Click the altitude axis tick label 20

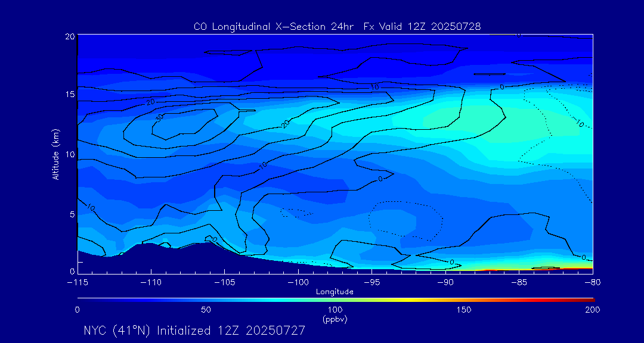(x=70, y=36)
